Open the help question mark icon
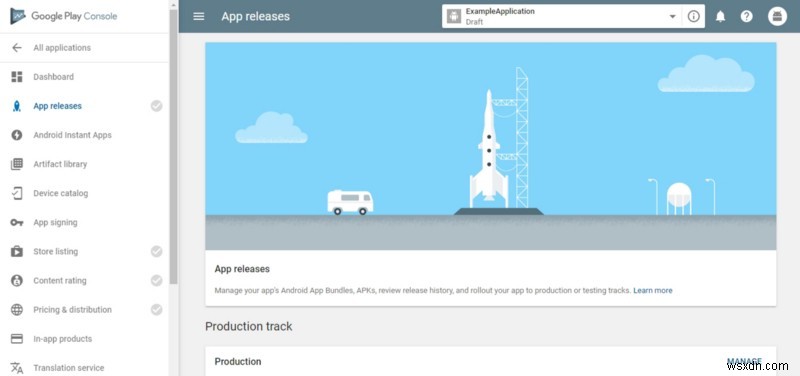Viewport: 800px width, 376px height. coord(746,16)
